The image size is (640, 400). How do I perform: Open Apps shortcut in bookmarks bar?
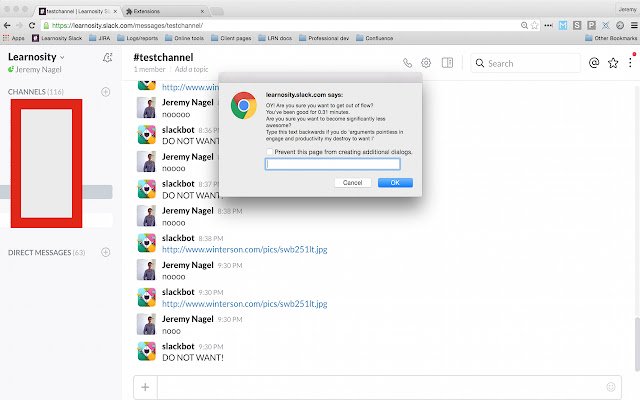point(13,38)
